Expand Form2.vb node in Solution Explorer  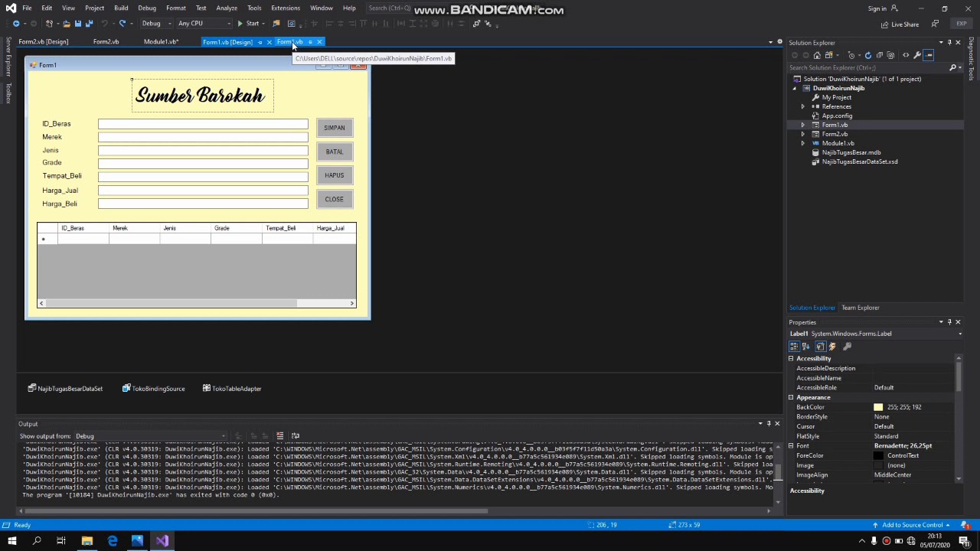point(802,134)
